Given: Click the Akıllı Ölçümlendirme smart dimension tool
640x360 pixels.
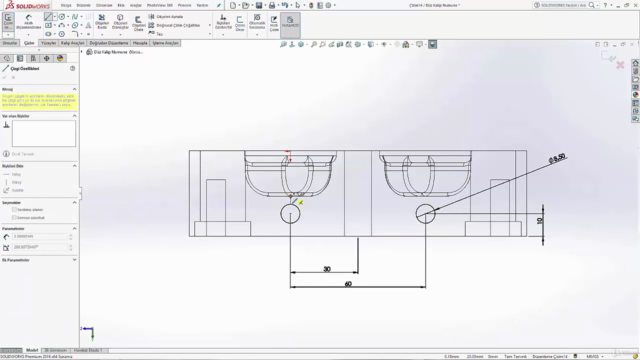Looking at the screenshot, I should (29, 22).
